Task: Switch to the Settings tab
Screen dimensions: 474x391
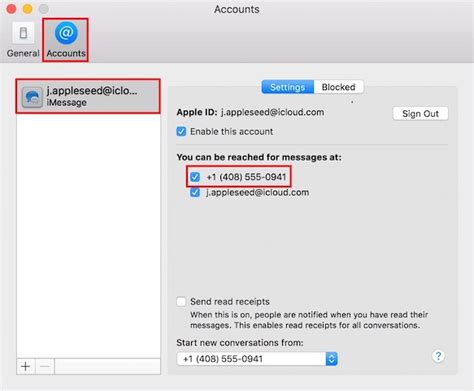Action: point(287,87)
